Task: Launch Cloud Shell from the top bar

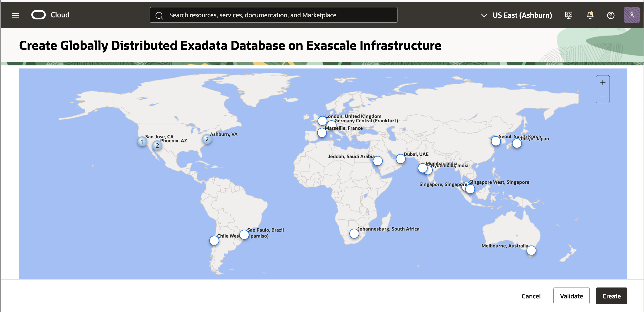Action: [568, 15]
